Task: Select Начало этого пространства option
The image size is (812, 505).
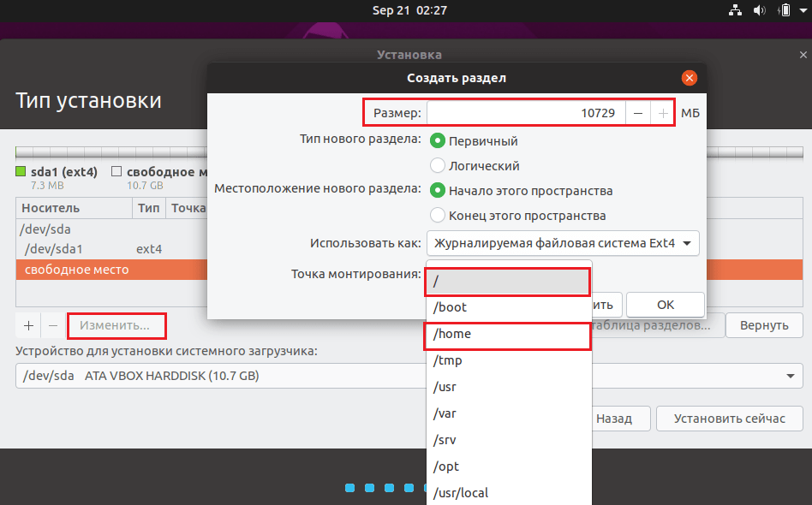Action: pyautogui.click(x=438, y=190)
